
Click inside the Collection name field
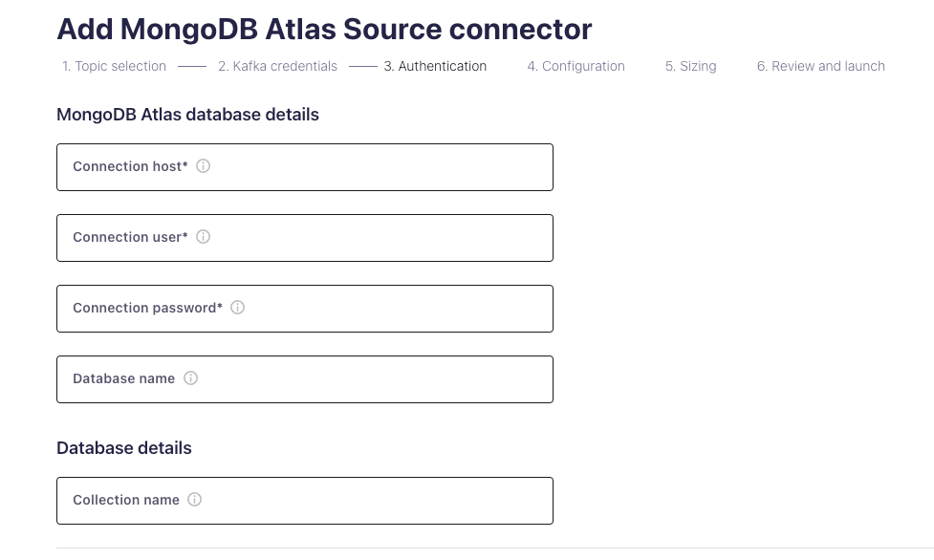click(x=305, y=500)
